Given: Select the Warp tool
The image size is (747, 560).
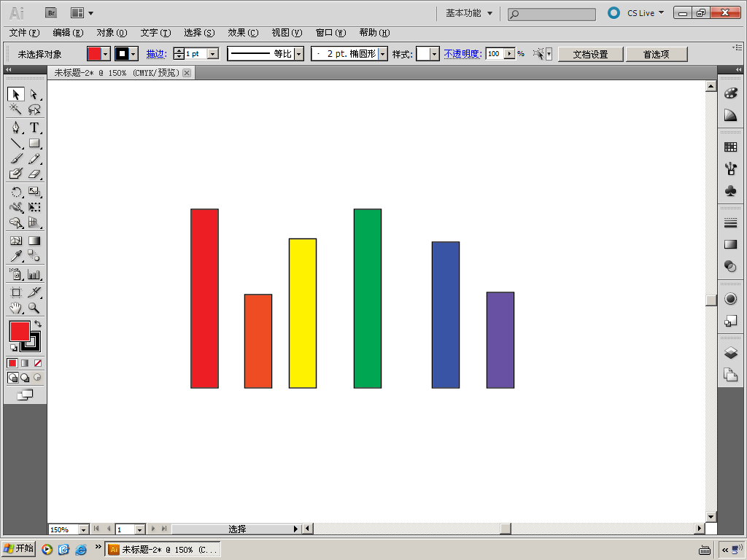Looking at the screenshot, I should [x=16, y=207].
